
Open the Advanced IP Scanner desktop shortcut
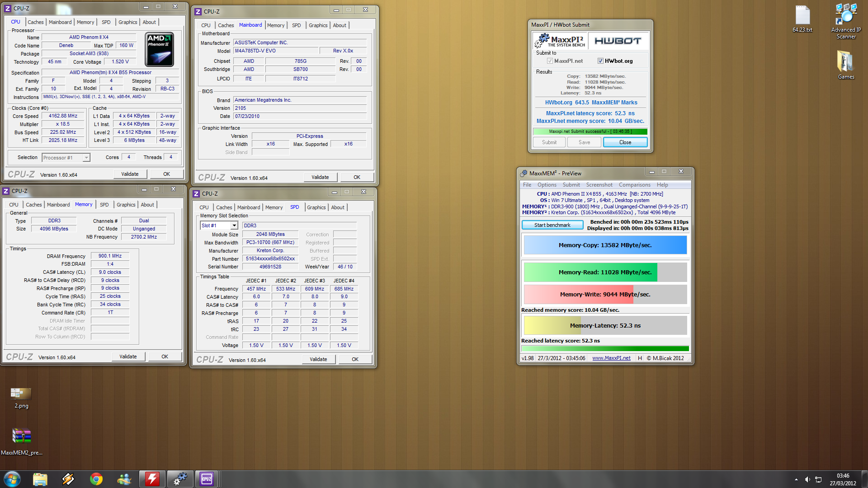(846, 21)
